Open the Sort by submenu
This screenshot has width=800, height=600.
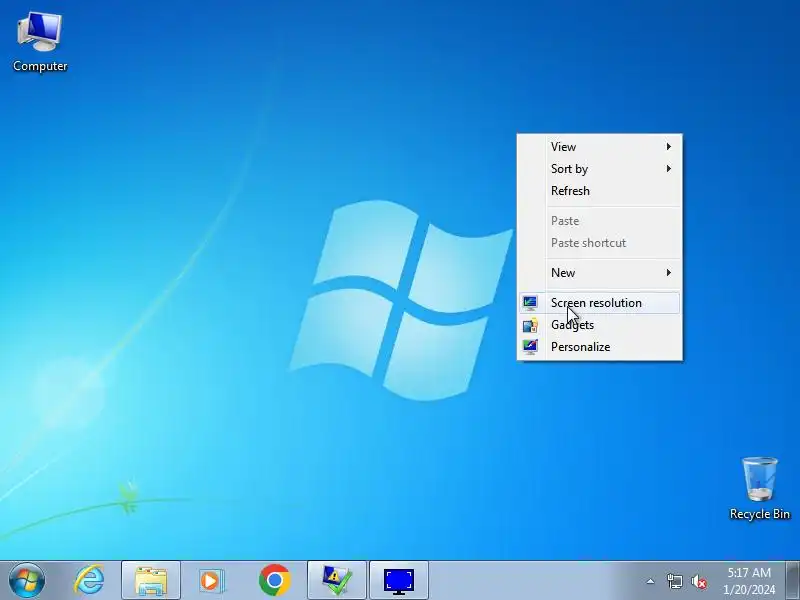599,169
